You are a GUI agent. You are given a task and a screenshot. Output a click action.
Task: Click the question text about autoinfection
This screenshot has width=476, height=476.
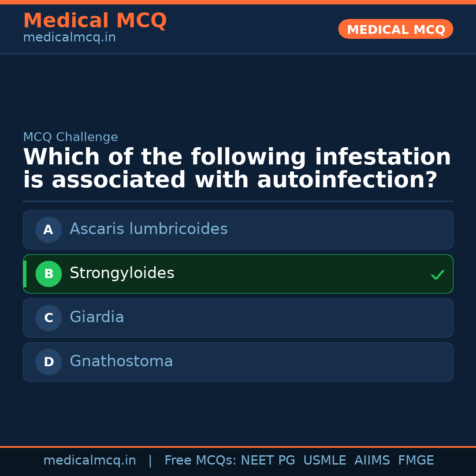tap(237, 168)
